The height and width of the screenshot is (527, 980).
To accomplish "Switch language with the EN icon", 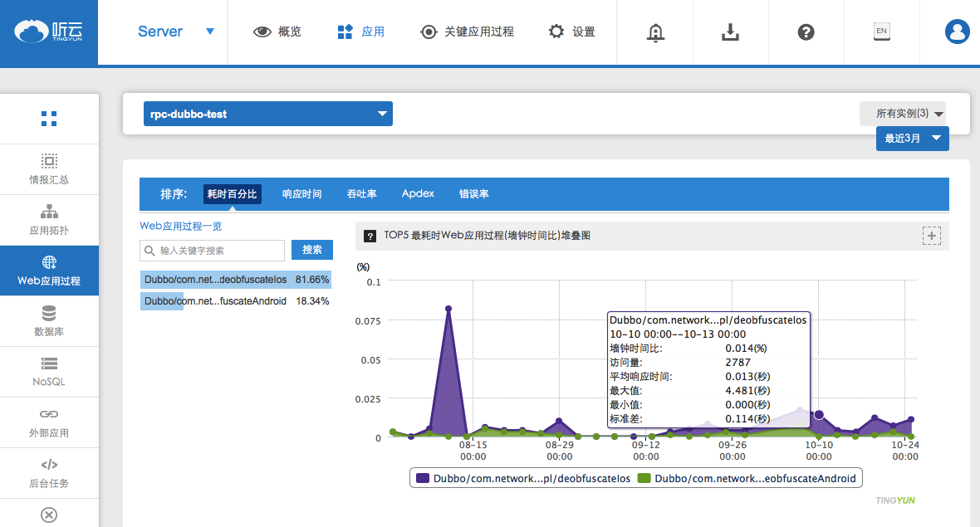I will pos(881,32).
